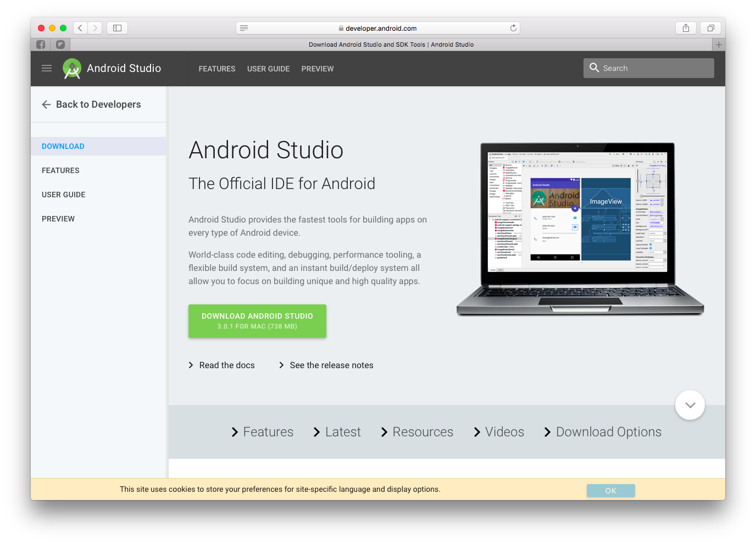The image size is (756, 544).
Task: Jump to the Resources section
Action: click(417, 432)
